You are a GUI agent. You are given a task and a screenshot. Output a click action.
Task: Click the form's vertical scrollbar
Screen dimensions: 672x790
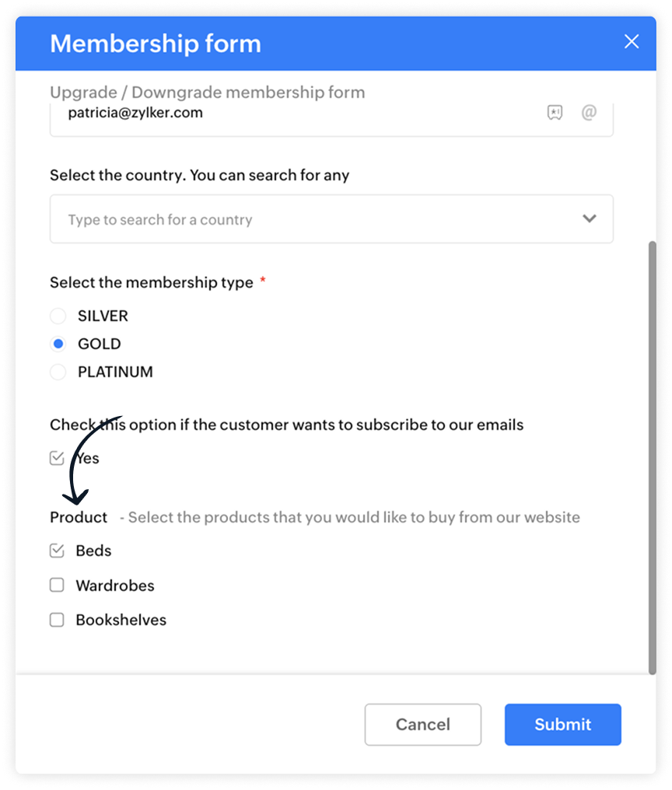(x=653, y=457)
